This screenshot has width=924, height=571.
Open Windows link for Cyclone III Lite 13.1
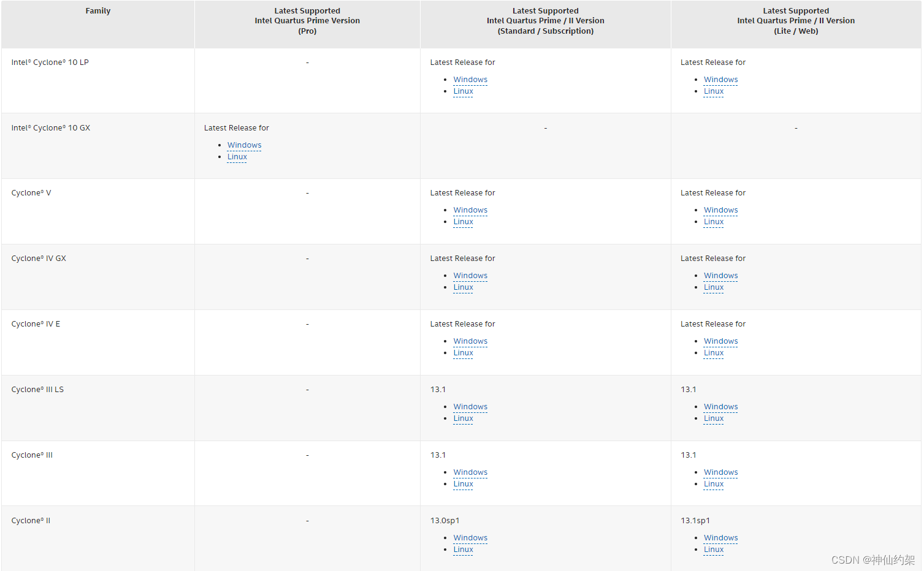(720, 472)
